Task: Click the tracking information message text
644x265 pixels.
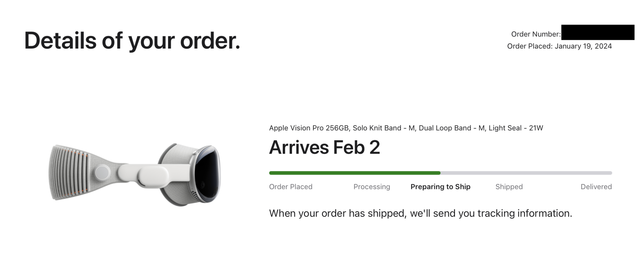Action: [421, 213]
